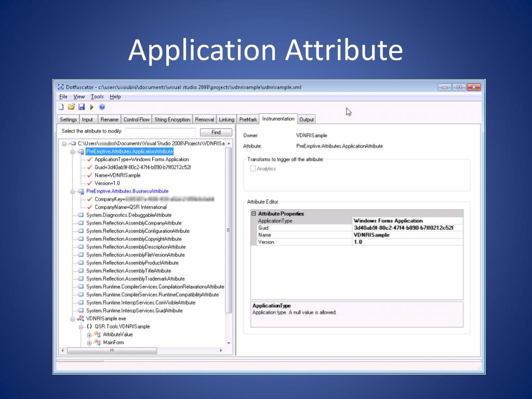Image resolution: width=532 pixels, height=399 pixels.
Task: Click the VDNRISample.exe assembly icon
Action: [x=81, y=318]
